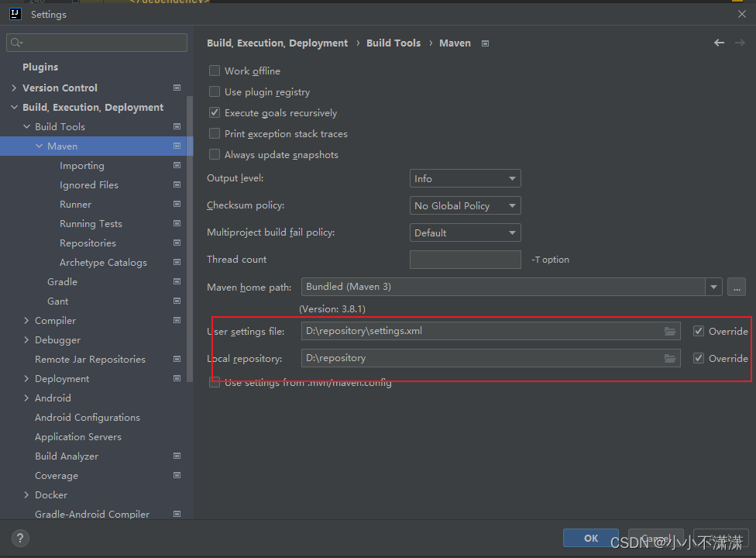Click the project-level icon on Gant row
The image size is (756, 558).
tap(177, 301)
